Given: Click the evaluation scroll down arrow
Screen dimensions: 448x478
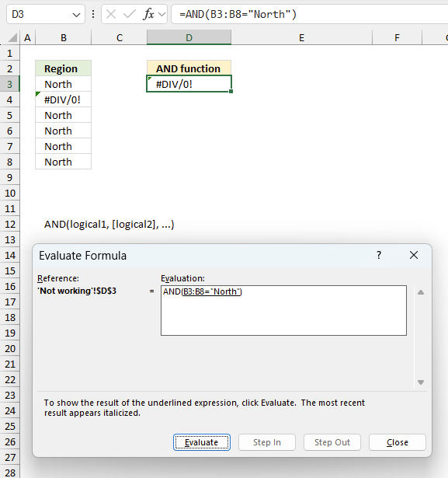Looking at the screenshot, I should [421, 382].
